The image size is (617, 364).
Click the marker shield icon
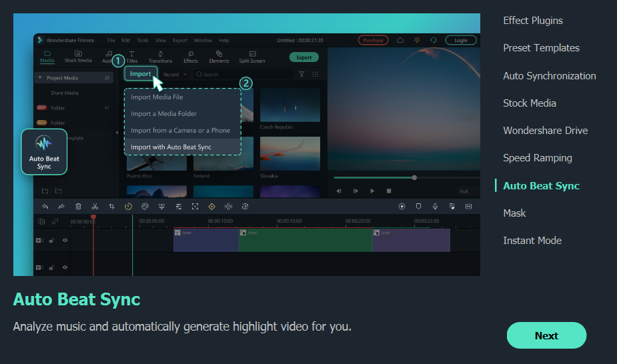pyautogui.click(x=418, y=207)
